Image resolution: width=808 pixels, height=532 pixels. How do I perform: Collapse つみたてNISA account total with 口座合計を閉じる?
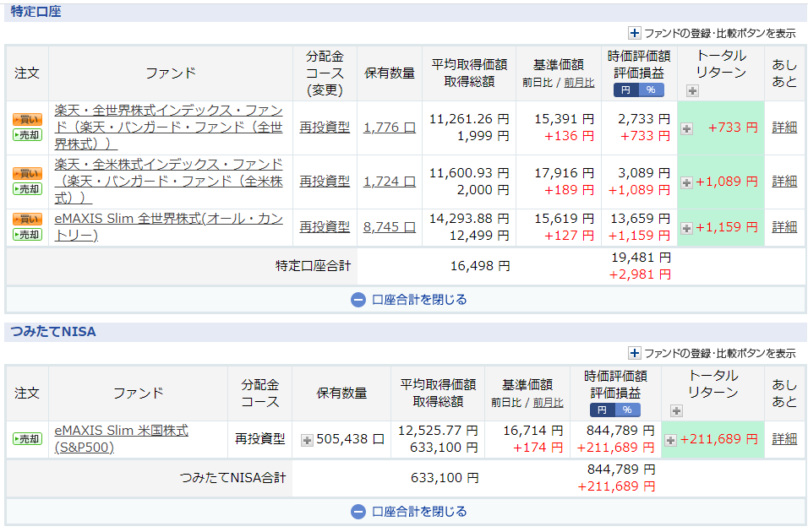click(x=408, y=512)
